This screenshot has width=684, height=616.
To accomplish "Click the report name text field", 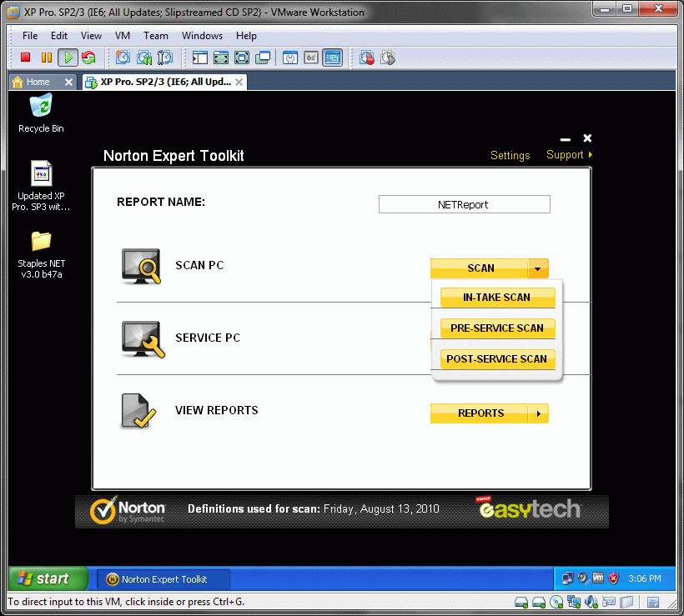I will coord(464,204).
